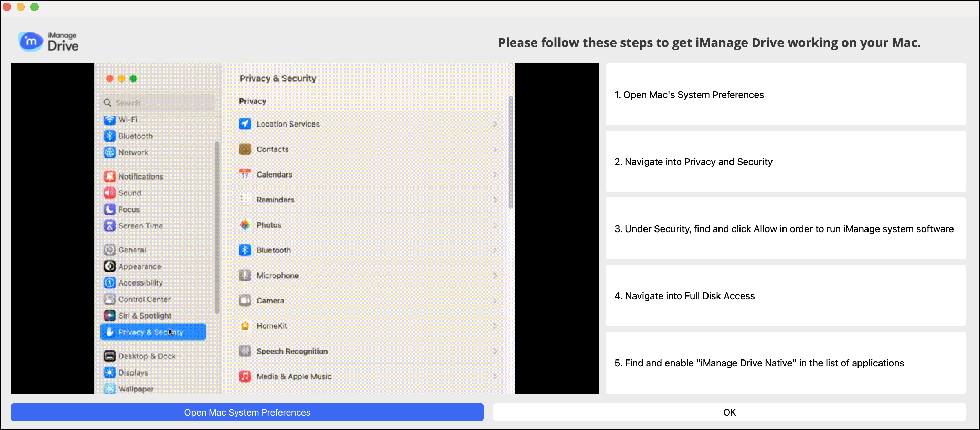Viewport: 980px width, 430px height.
Task: Expand the Speech Recognition row chevron
Action: pos(495,351)
